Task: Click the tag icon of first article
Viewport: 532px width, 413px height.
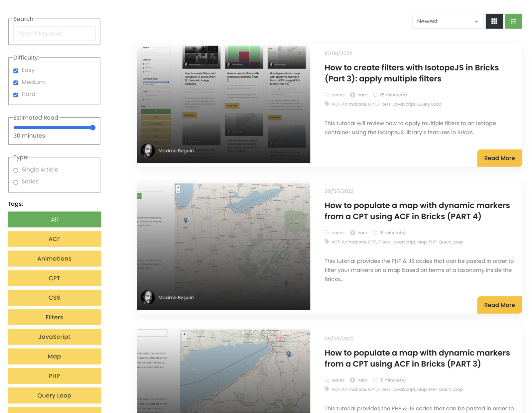Action: (x=327, y=104)
